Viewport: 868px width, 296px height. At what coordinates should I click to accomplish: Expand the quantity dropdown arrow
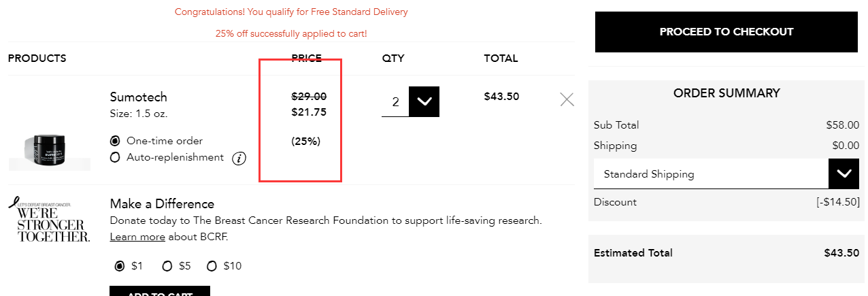[424, 101]
